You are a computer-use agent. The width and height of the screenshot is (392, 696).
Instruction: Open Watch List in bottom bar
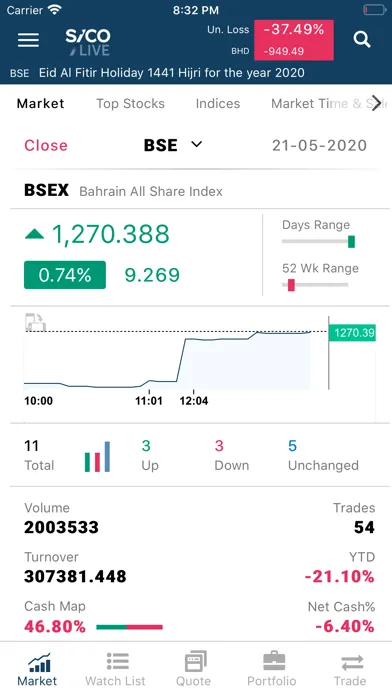(x=115, y=669)
